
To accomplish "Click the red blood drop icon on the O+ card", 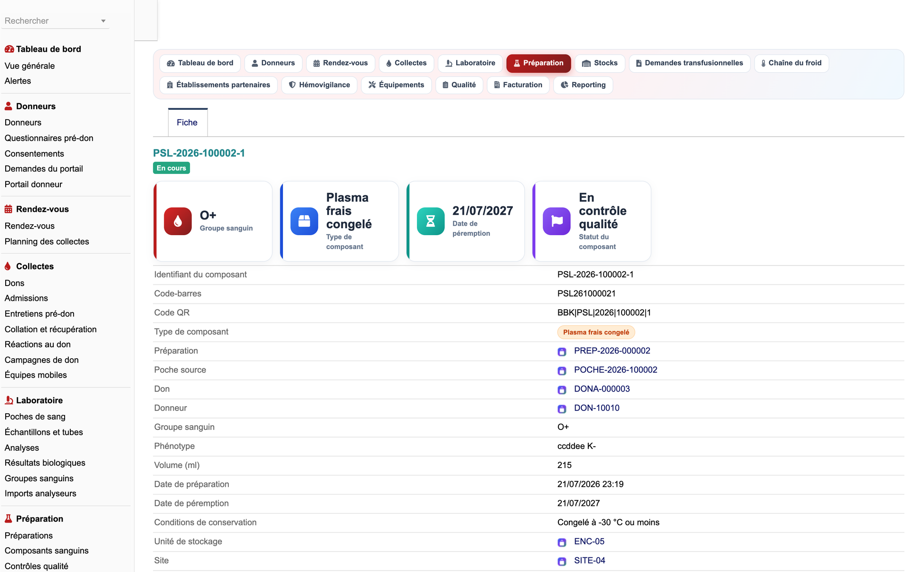I will click(178, 221).
